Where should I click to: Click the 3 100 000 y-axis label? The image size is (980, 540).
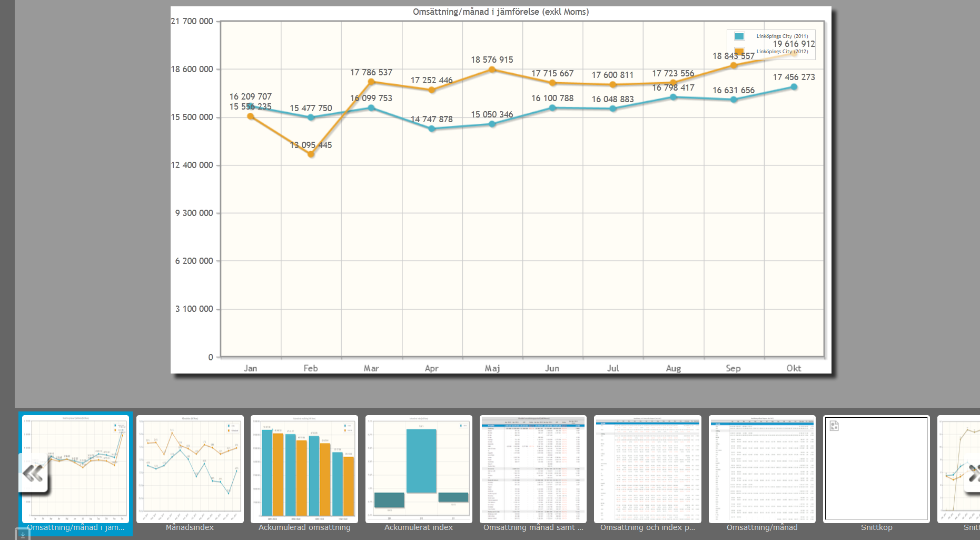(x=194, y=309)
